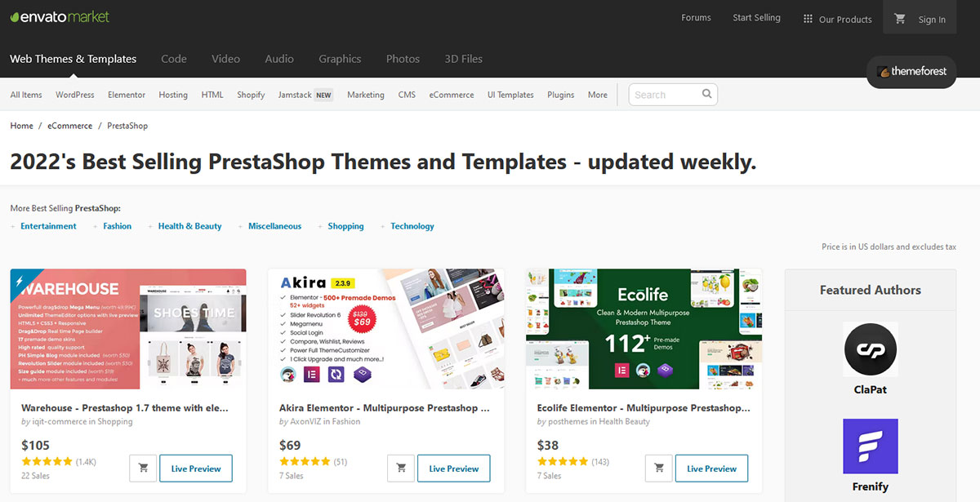Viewport: 980px width, 502px height.
Task: Open Warehouse theme thumbnail
Action: [128, 329]
